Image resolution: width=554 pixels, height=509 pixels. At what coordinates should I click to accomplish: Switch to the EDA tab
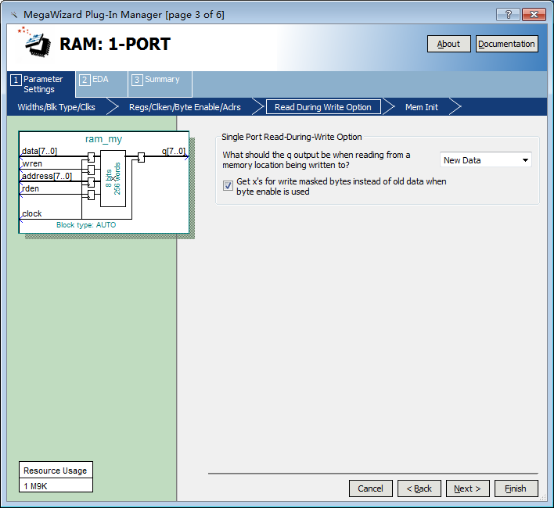[101, 84]
